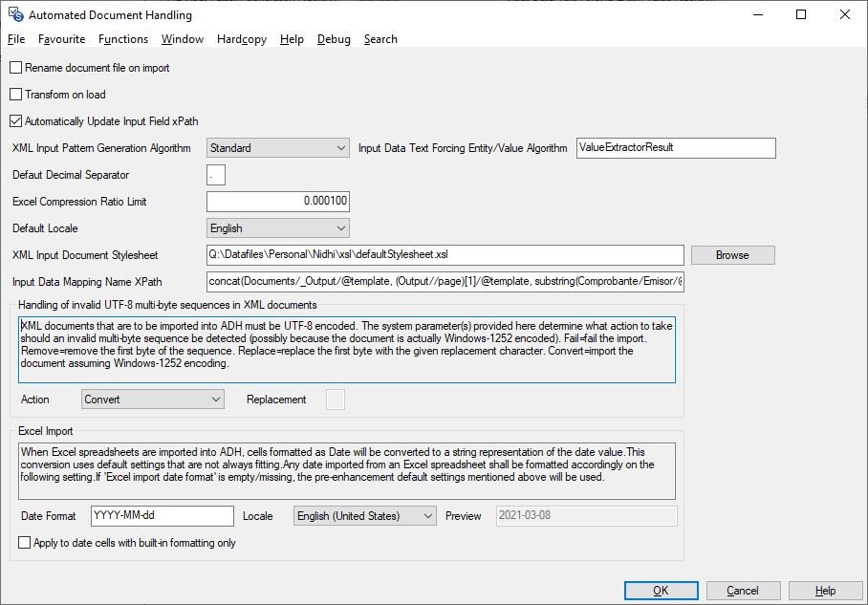Enable Rename document file on import

click(x=15, y=68)
